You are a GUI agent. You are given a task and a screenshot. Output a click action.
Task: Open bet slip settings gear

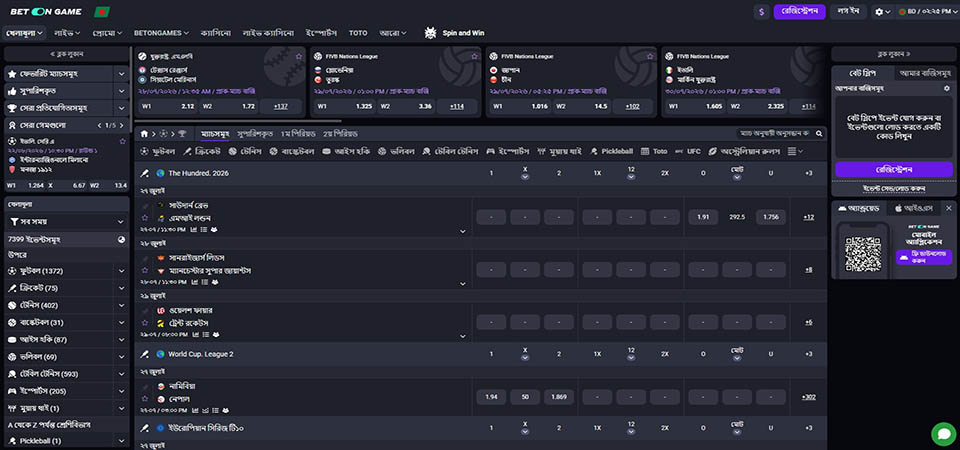947,88
